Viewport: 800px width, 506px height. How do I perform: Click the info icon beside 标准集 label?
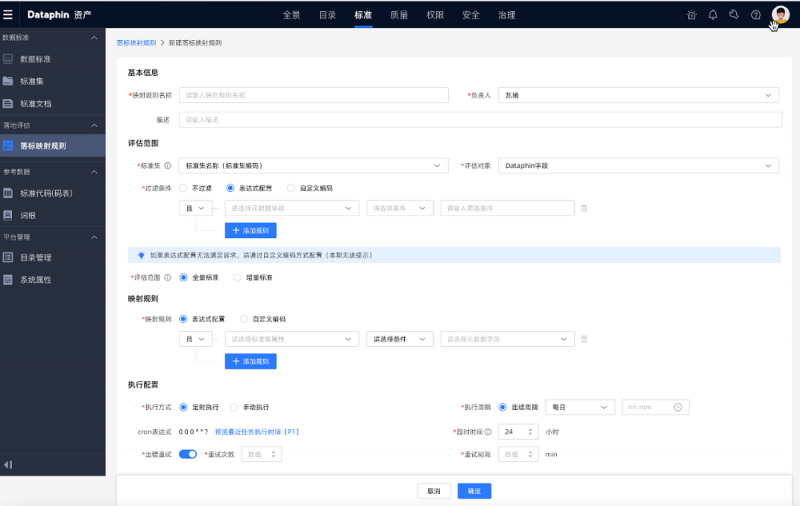(x=168, y=166)
